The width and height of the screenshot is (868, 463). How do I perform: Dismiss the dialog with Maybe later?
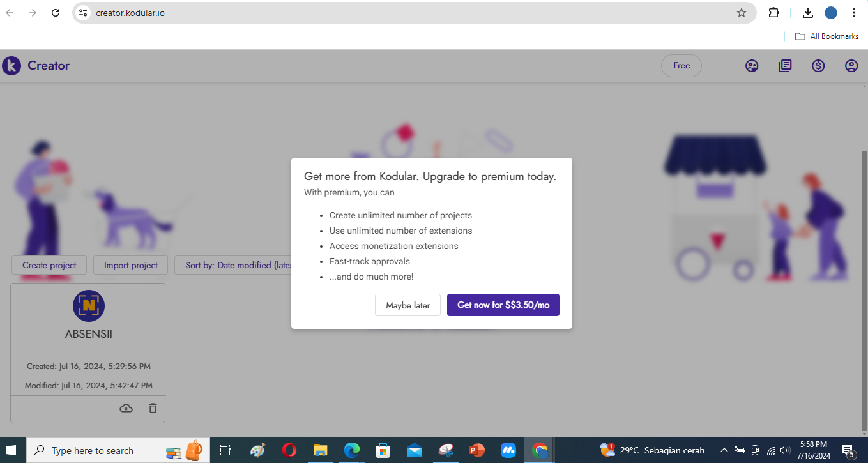[407, 305]
